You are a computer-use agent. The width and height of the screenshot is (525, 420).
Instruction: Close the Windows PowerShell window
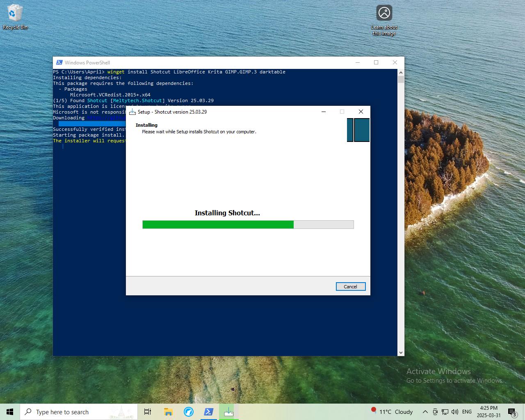395,62
